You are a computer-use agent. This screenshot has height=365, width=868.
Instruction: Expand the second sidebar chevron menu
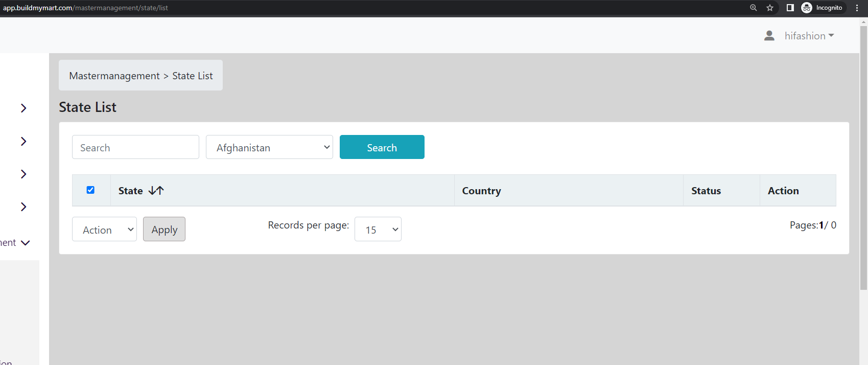click(24, 141)
